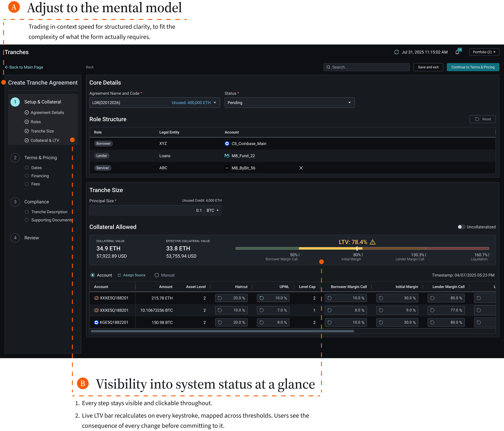Image resolution: width=504 pixels, height=431 pixels.
Task: Select the Supporting Documents step circle
Action: click(27, 220)
